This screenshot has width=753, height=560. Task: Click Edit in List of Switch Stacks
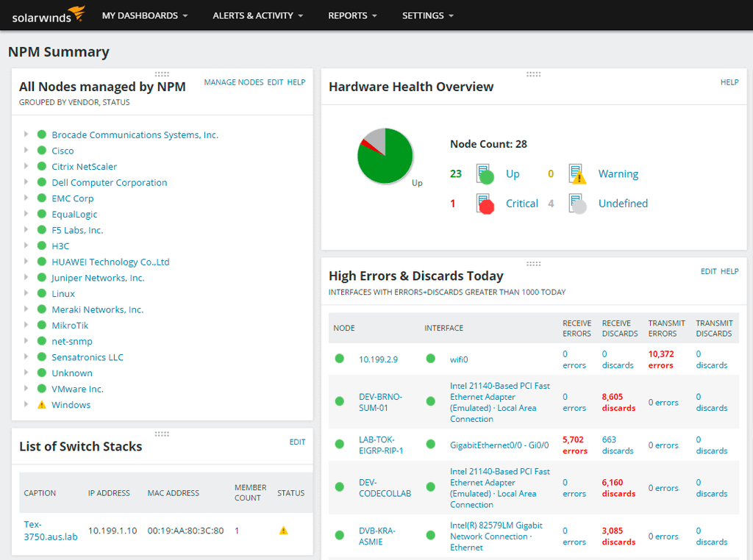tap(297, 442)
